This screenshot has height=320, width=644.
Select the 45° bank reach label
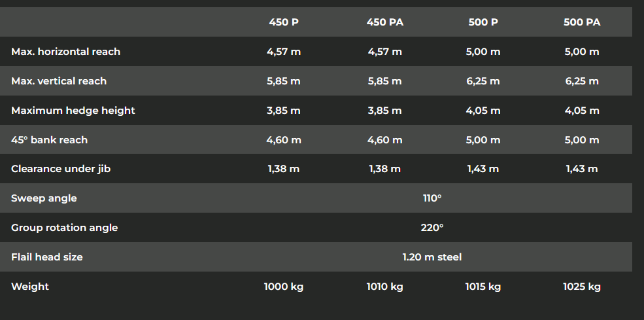(49, 140)
